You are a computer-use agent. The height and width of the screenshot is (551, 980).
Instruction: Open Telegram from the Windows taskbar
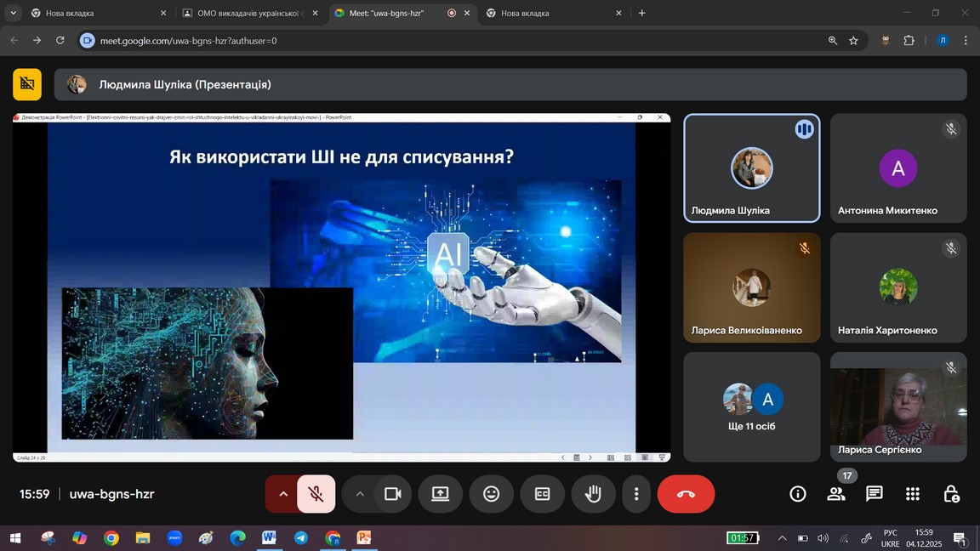[x=300, y=538]
